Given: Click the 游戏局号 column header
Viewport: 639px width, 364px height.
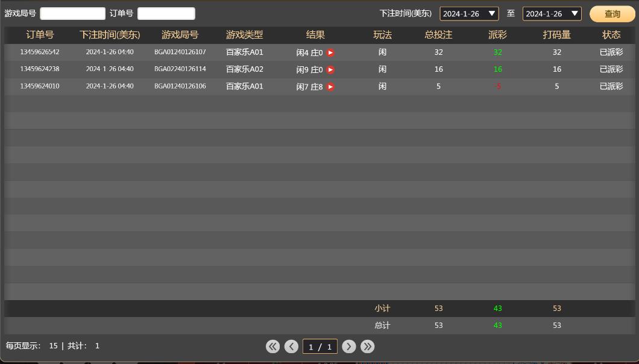Looking at the screenshot, I should pyautogui.click(x=180, y=35).
